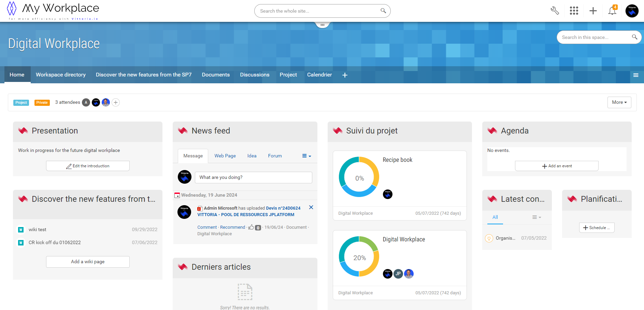The width and height of the screenshot is (644, 310).
Task: Click the calendar icon next to Wednesday 19 June
Action: 177,195
